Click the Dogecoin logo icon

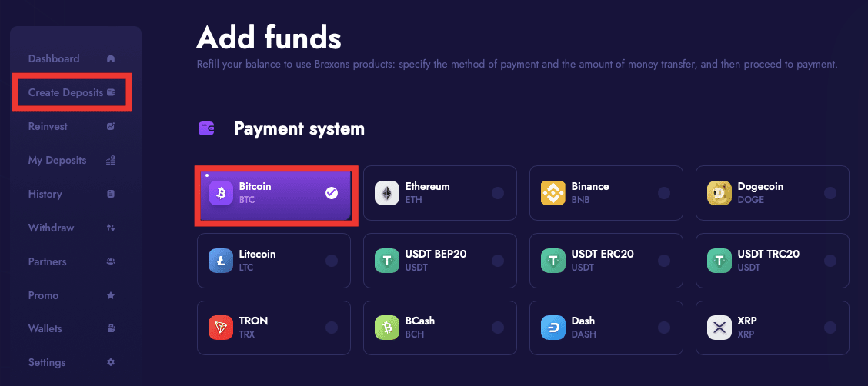[x=719, y=193]
